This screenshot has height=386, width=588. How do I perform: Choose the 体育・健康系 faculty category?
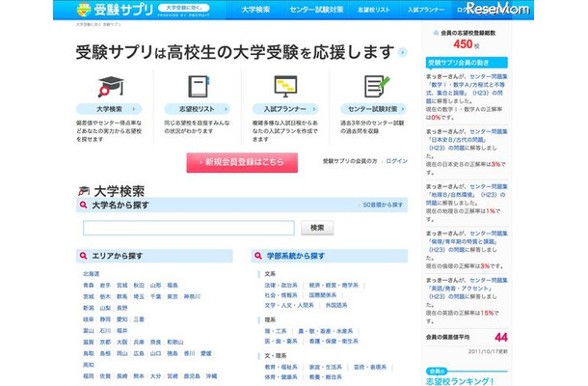coord(281,376)
